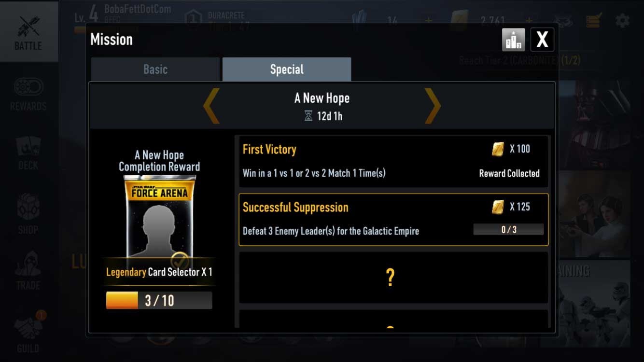This screenshot has height=362, width=644.
Task: Close the Mission dialog with X
Action: (x=542, y=40)
